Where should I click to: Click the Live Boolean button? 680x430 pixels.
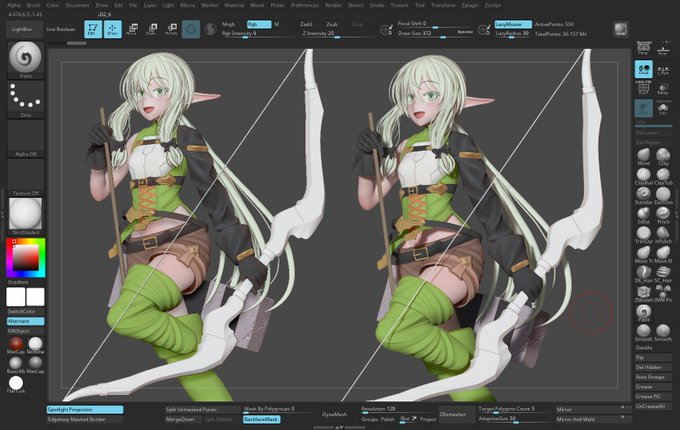pyautogui.click(x=61, y=29)
